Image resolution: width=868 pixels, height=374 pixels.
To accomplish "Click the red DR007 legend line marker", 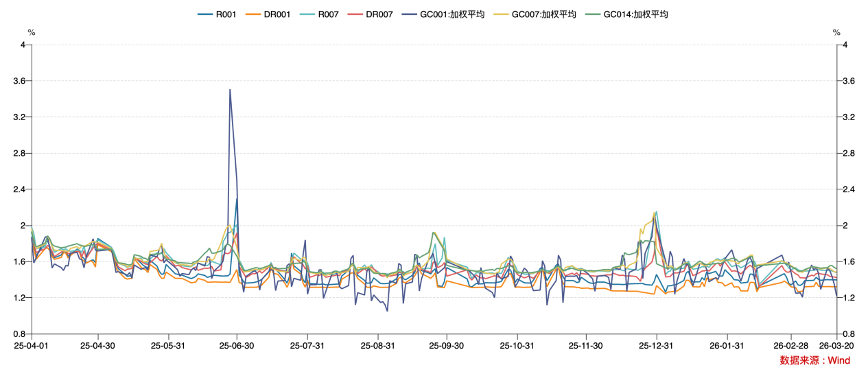I will [x=355, y=14].
